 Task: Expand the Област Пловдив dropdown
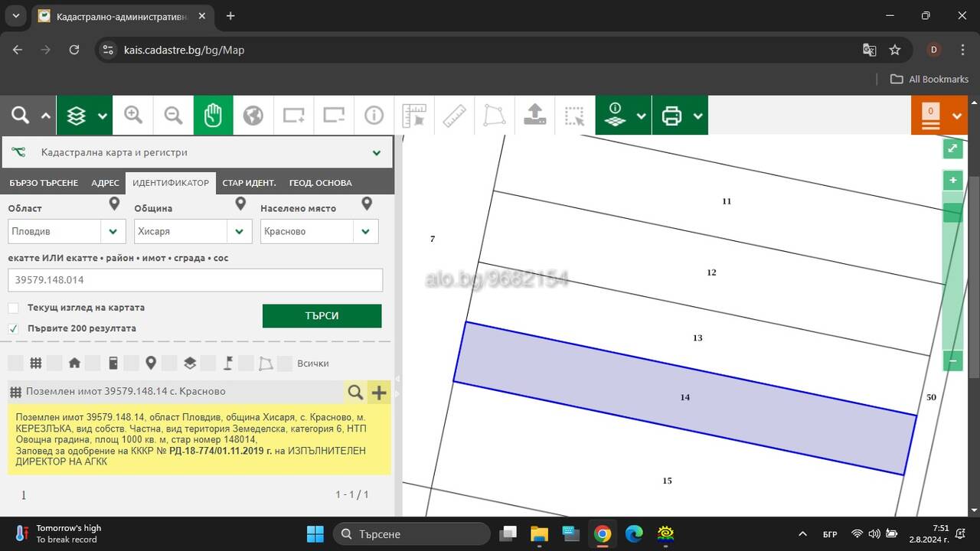point(67,231)
